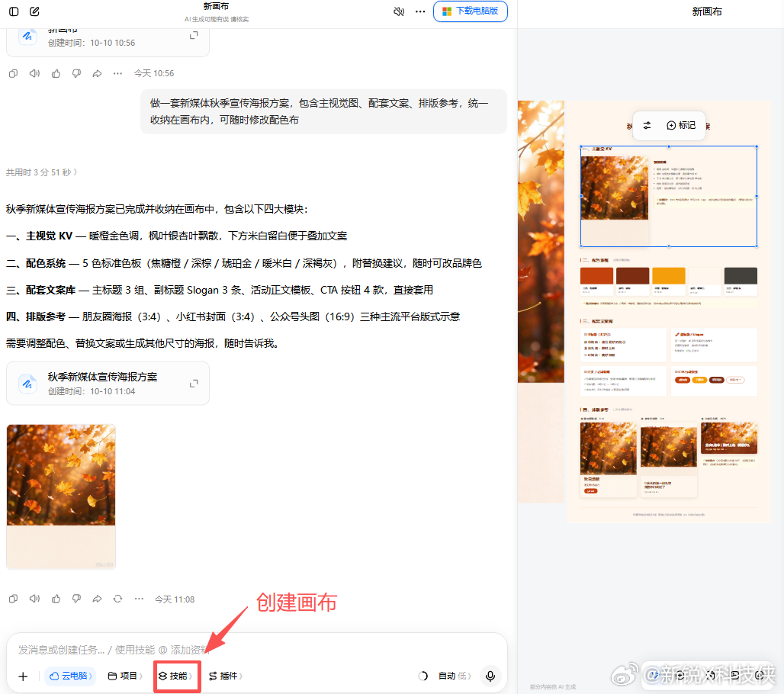Like the reply from 今天 10:56

[x=56, y=73]
